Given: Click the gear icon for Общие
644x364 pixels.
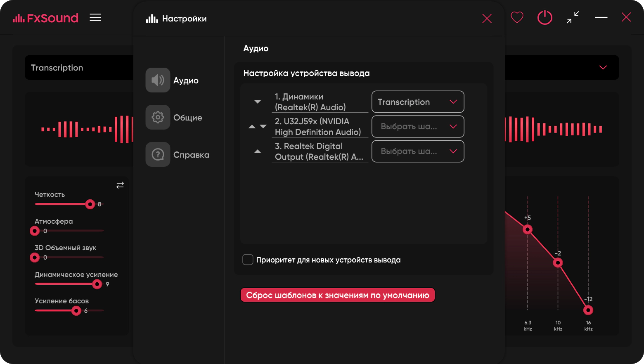Looking at the screenshot, I should point(158,117).
